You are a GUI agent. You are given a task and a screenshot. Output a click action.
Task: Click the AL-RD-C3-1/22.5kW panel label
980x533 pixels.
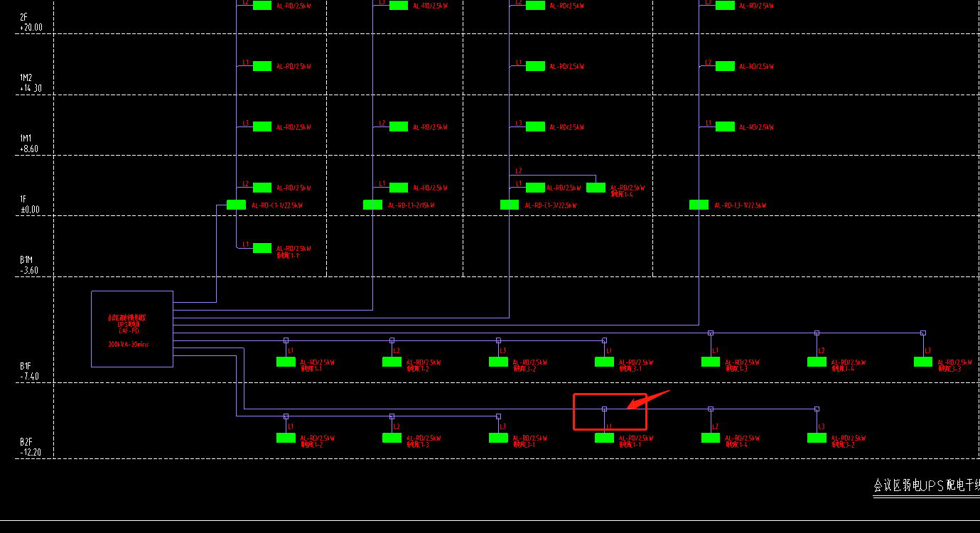click(741, 205)
